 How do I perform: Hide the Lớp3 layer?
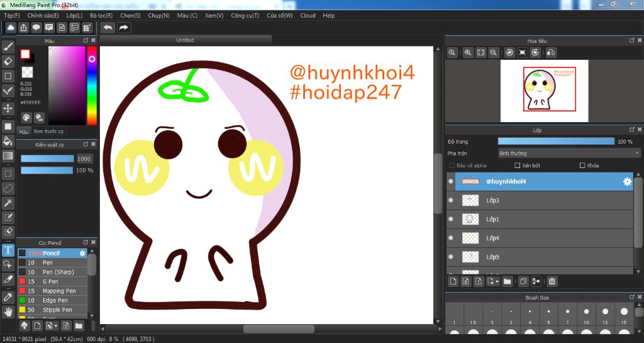click(451, 200)
